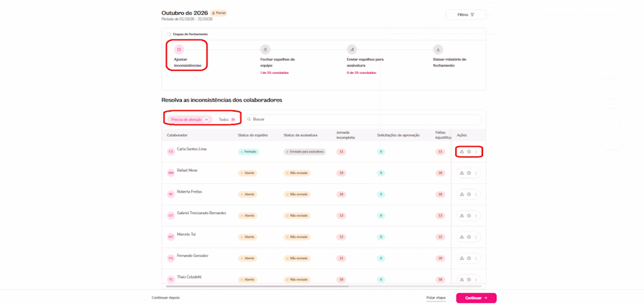Screen dimensions: 644x305
Task: Click the Solicitações de aprovação column header
Action: tap(399, 135)
